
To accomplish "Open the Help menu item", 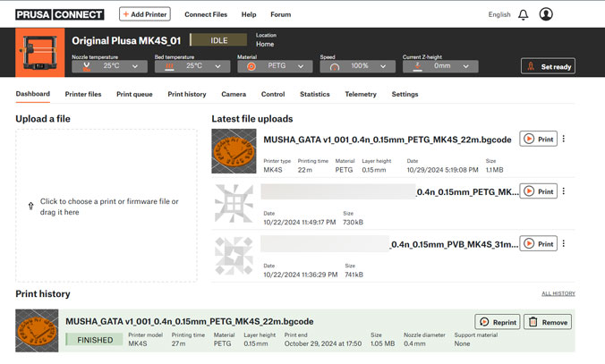I will pyautogui.click(x=249, y=14).
